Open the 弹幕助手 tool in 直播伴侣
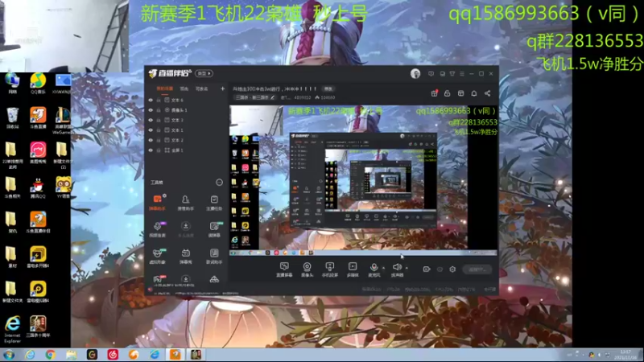 157,203
